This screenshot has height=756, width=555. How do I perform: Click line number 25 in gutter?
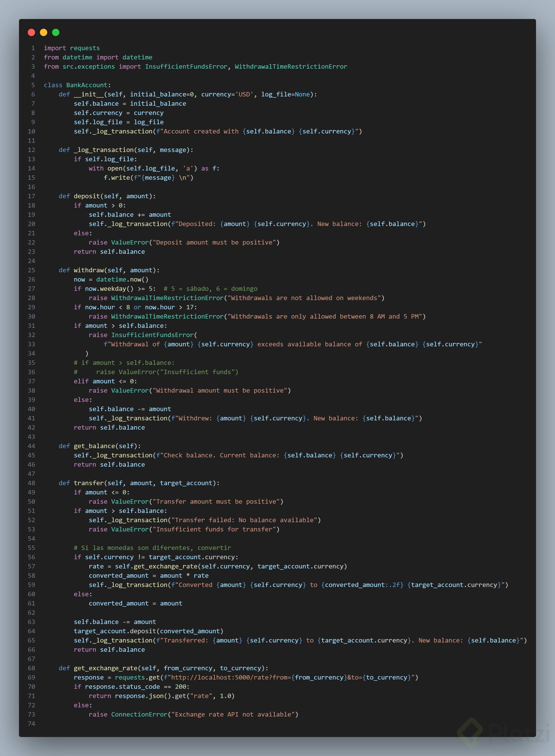click(31, 270)
